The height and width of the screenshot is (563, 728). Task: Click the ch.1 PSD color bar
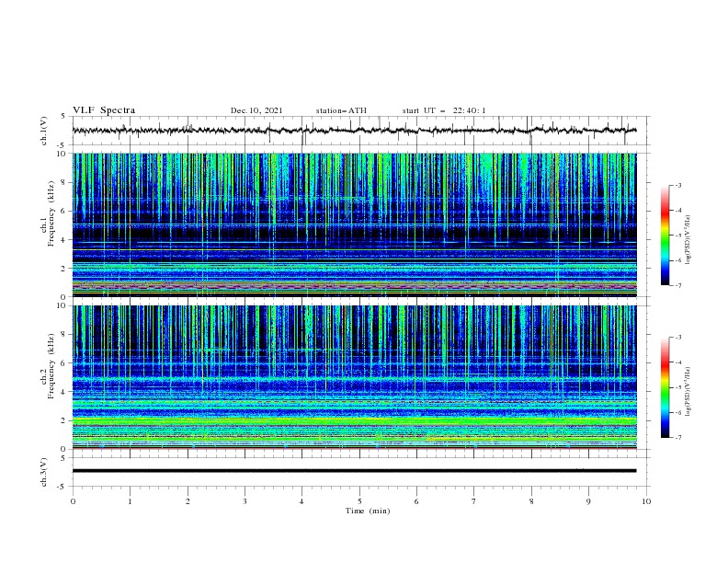pyautogui.click(x=665, y=236)
